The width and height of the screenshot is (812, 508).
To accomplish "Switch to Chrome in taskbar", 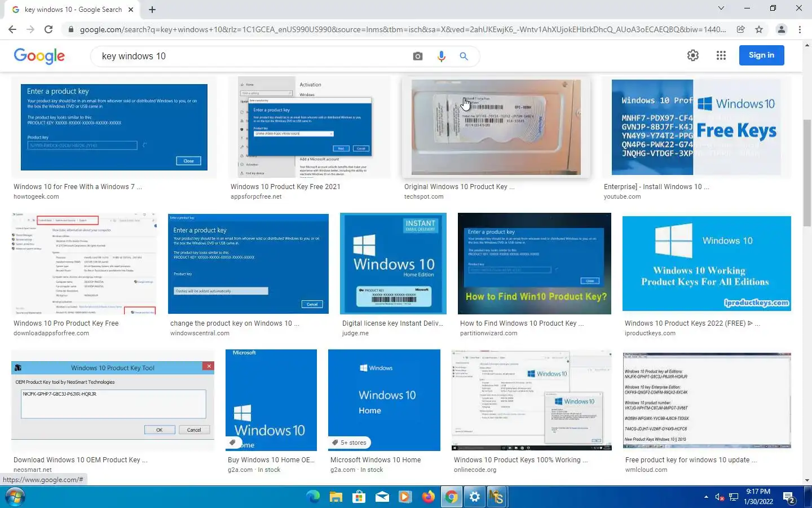I will [452, 497].
